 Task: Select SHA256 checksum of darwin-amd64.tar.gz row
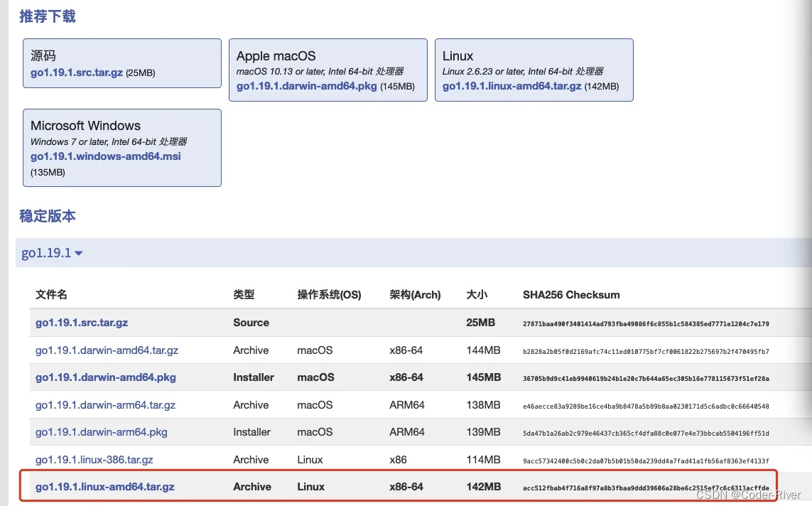click(646, 352)
